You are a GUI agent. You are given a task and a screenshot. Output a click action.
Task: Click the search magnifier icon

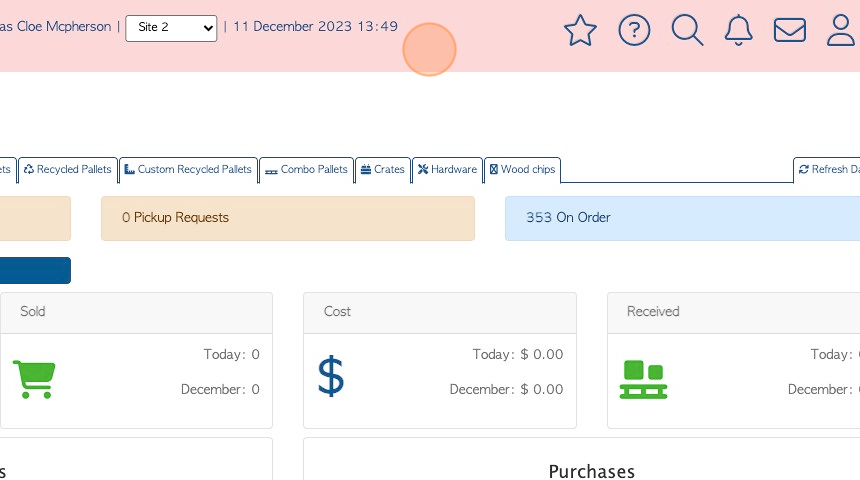[687, 30]
